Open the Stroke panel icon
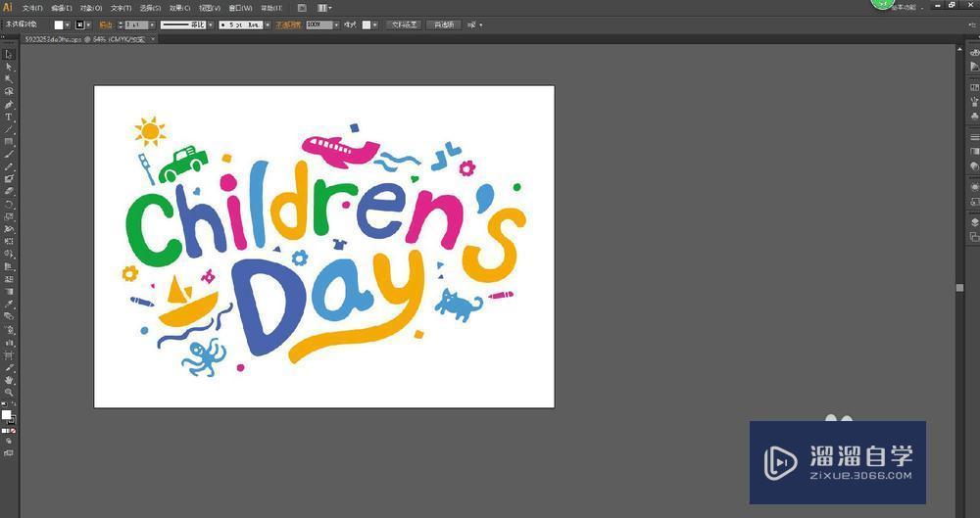 pyautogui.click(x=974, y=137)
